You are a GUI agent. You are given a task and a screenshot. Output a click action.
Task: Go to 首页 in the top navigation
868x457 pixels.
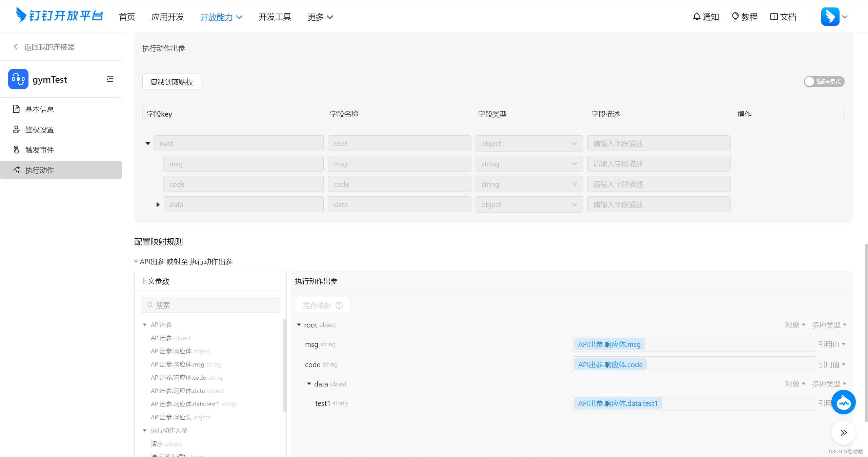(x=127, y=17)
